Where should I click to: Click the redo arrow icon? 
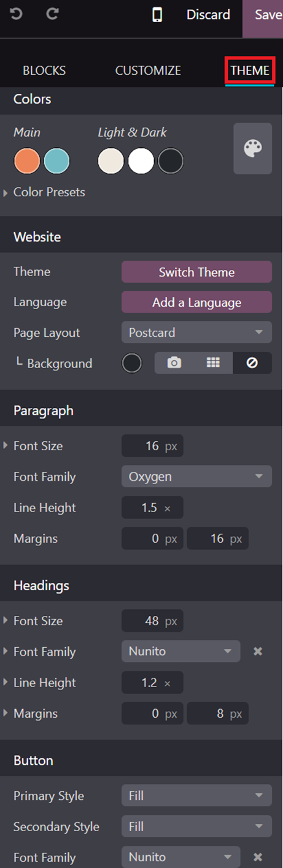(53, 13)
